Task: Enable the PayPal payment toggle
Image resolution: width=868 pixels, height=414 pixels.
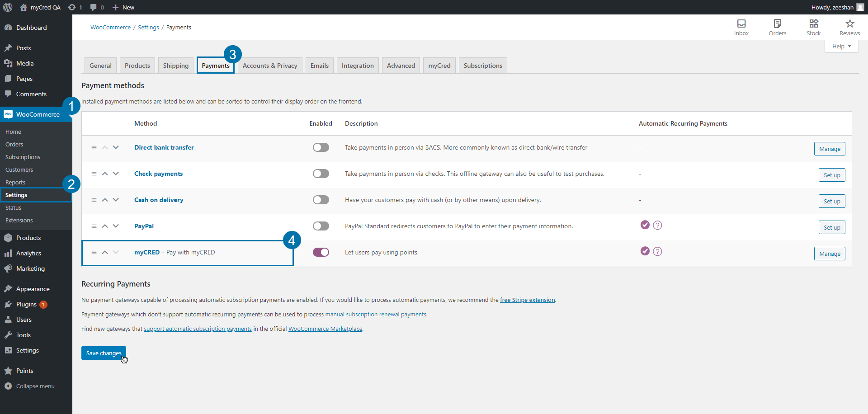Action: pos(321,226)
